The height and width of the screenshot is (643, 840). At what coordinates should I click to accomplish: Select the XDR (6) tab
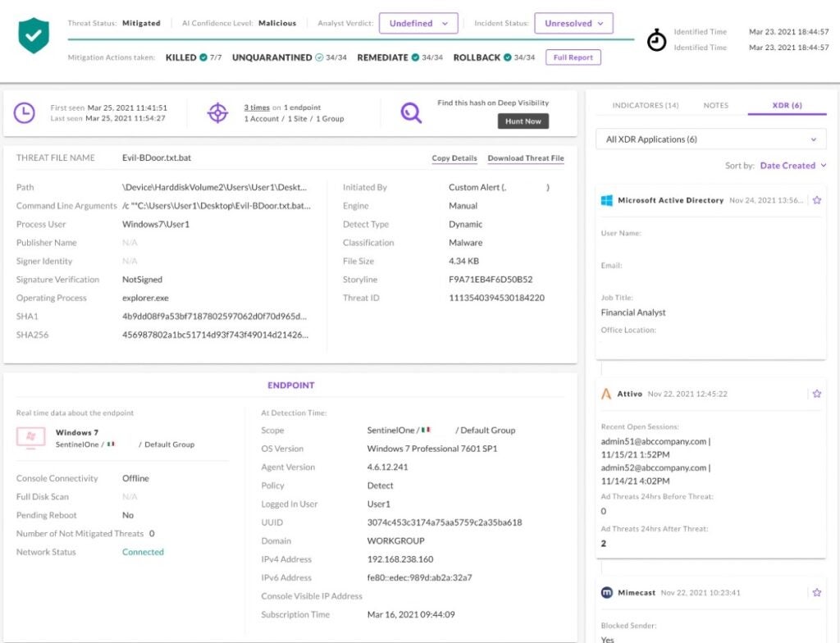tap(787, 106)
